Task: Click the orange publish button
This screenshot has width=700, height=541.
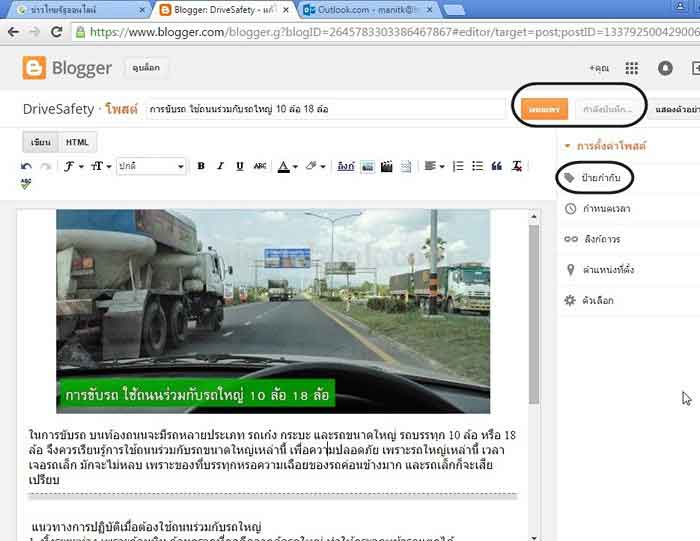Action: 545,109
